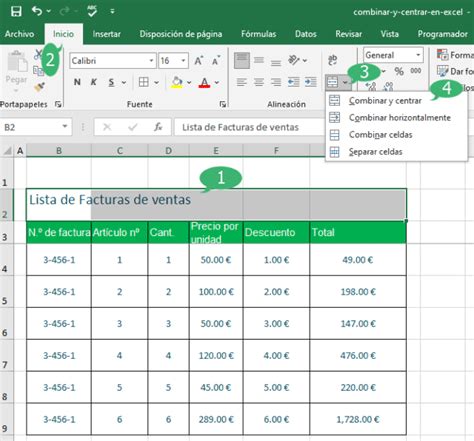Click the text orientation icon
This screenshot has height=441, width=474.
pos(294,60)
